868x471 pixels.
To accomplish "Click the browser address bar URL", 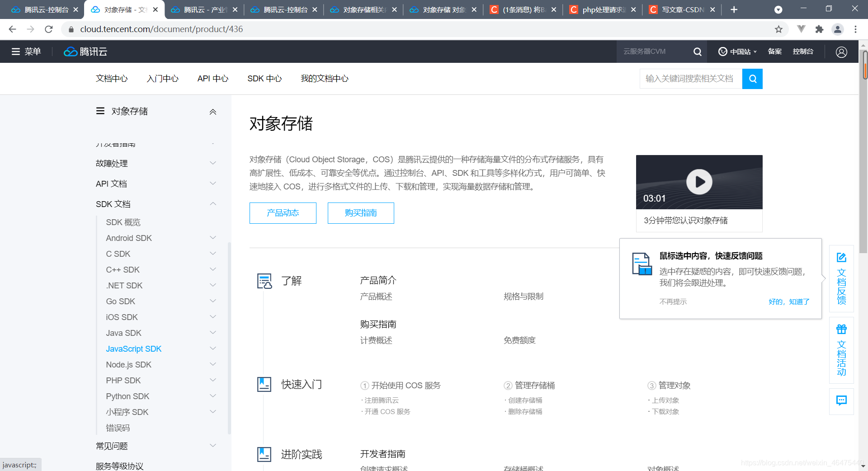I will (x=161, y=29).
